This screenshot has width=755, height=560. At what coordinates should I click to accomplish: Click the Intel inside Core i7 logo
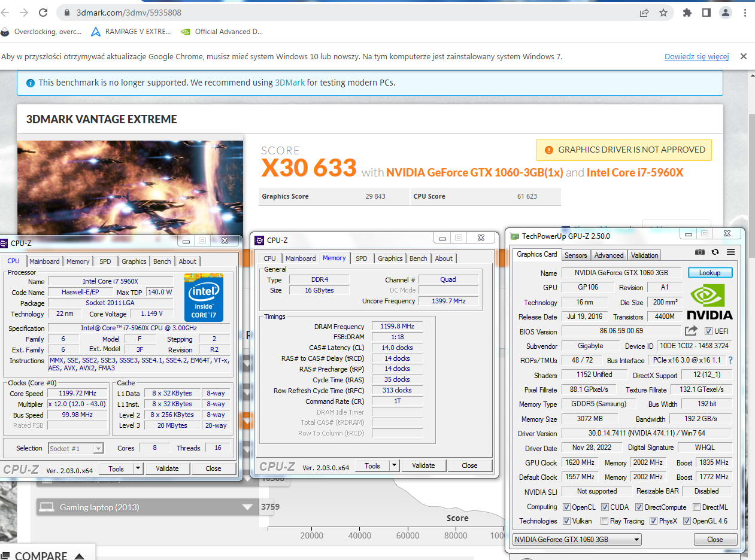coord(204,297)
